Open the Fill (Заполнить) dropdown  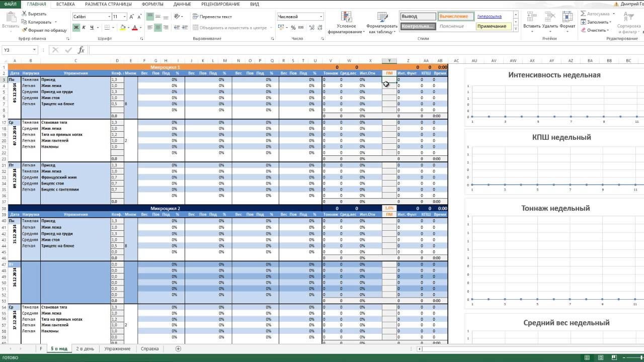point(596,22)
